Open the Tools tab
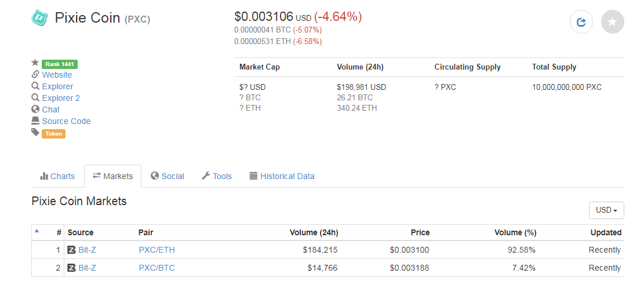 [x=217, y=176]
